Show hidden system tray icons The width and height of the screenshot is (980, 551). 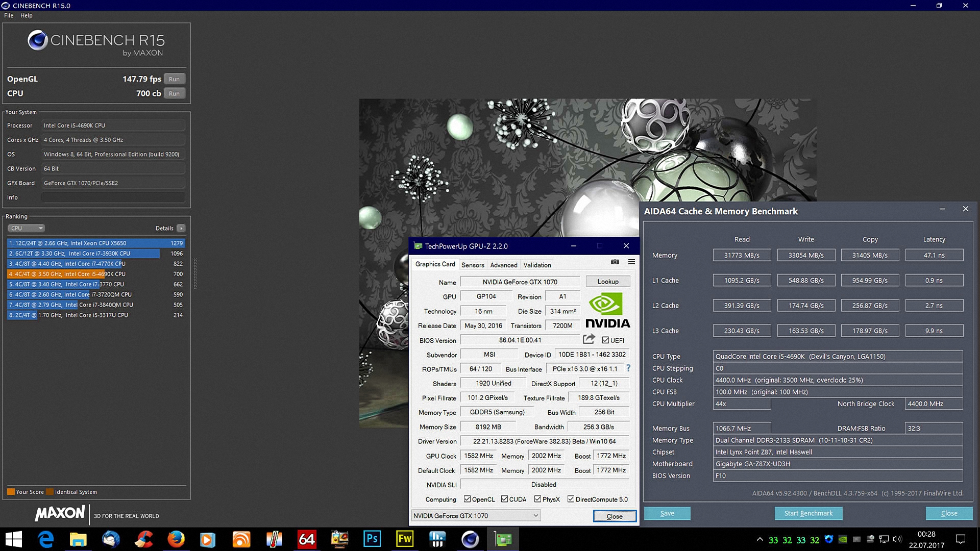pyautogui.click(x=759, y=539)
